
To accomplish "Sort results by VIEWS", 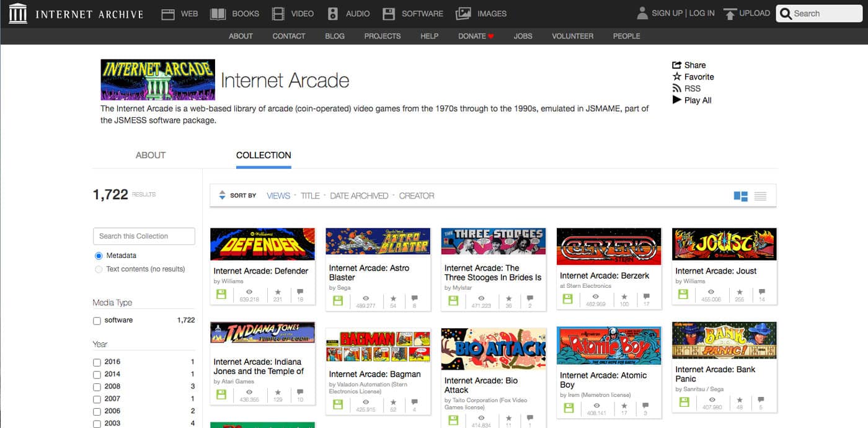I will point(278,195).
